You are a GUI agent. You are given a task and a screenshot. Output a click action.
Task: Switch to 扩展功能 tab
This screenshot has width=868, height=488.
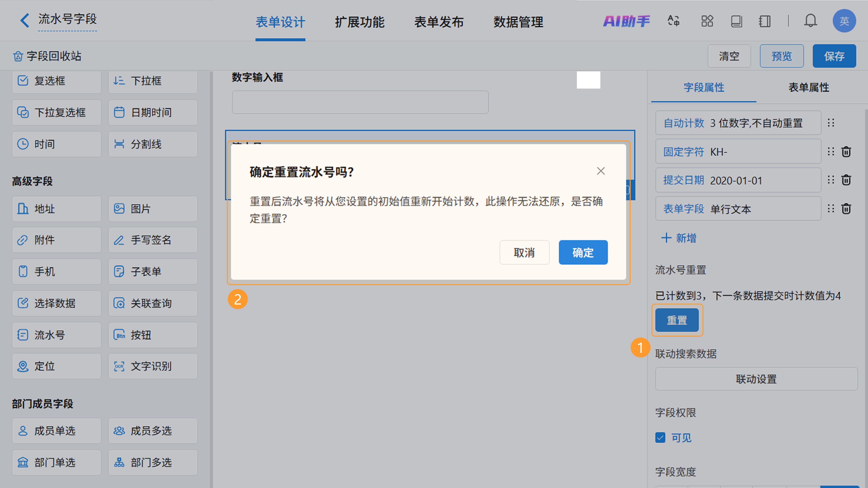[360, 22]
